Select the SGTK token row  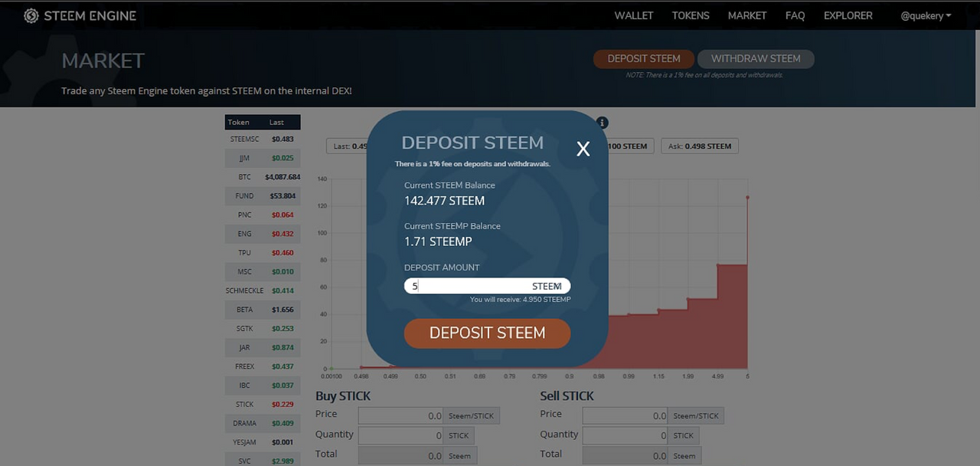point(263,329)
